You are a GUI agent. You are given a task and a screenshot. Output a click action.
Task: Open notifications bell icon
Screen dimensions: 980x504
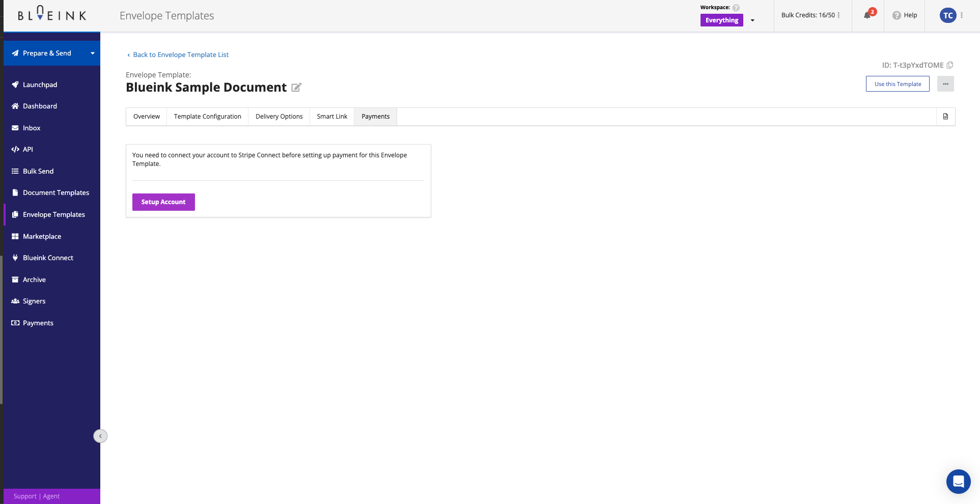tap(867, 15)
